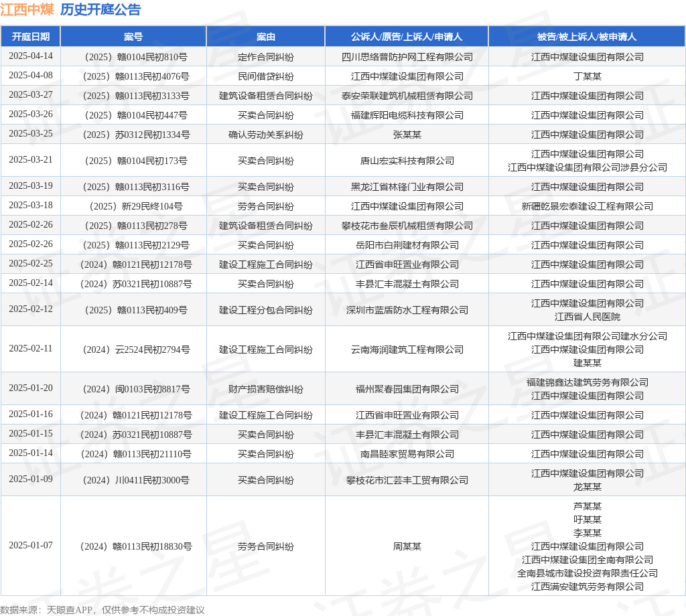Click 建设工程分包合同纠纷 cause cell
This screenshot has height=616, width=686.
pos(265,311)
